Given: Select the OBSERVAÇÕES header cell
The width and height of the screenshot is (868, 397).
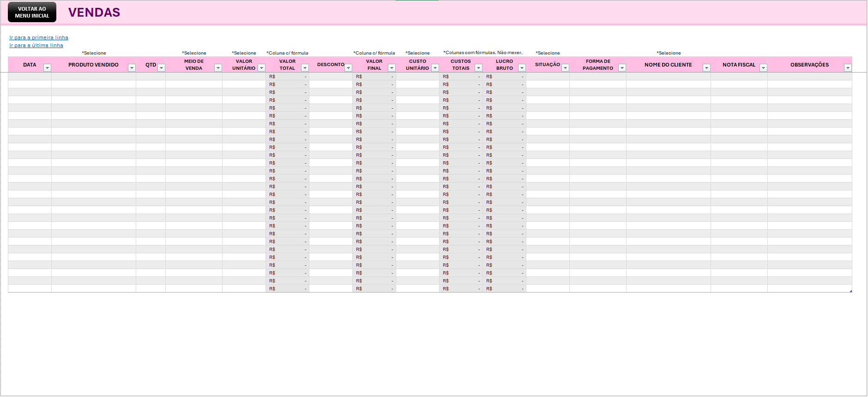Looking at the screenshot, I should point(809,65).
